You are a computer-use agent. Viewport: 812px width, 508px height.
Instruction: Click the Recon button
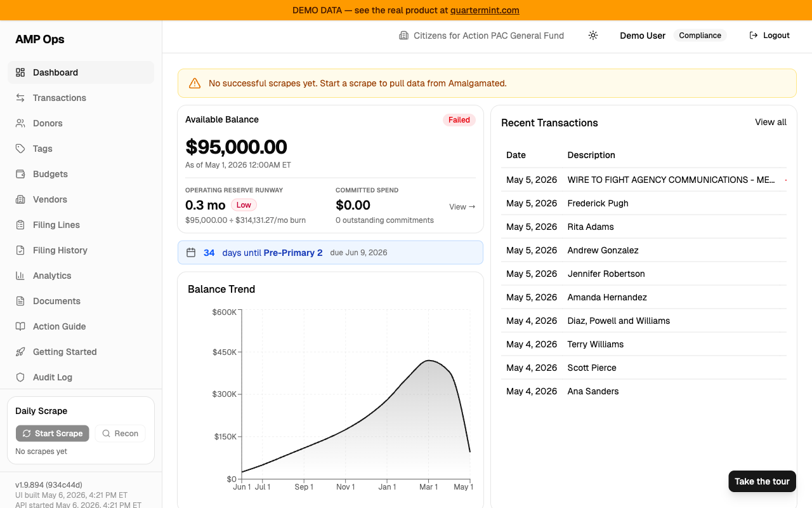point(120,434)
